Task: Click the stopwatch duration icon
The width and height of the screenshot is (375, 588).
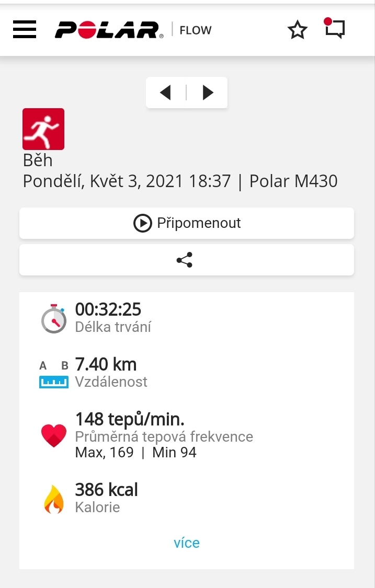Action: tap(54, 319)
